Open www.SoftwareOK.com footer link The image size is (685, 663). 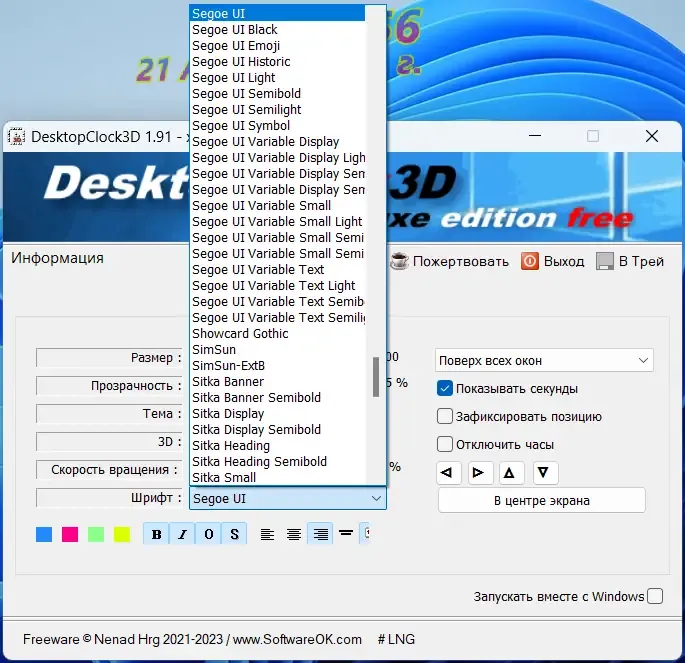pyautogui.click(x=297, y=639)
